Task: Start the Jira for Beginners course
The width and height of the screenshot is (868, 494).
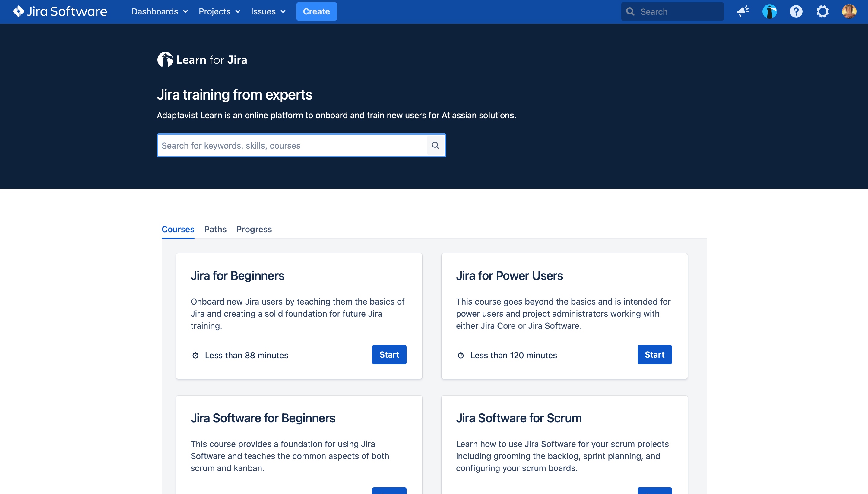Action: click(389, 355)
